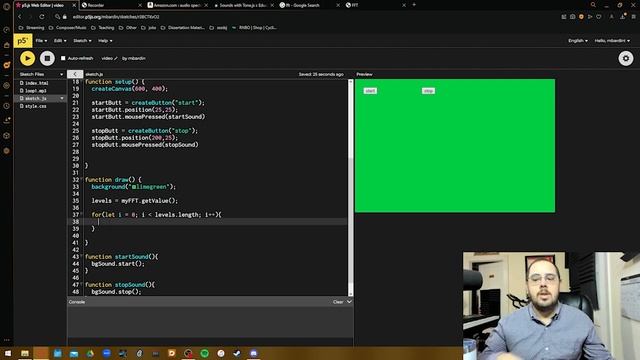The height and width of the screenshot is (360, 640).
Task: Switch to the FFT browser tab
Action: [x=374, y=5]
